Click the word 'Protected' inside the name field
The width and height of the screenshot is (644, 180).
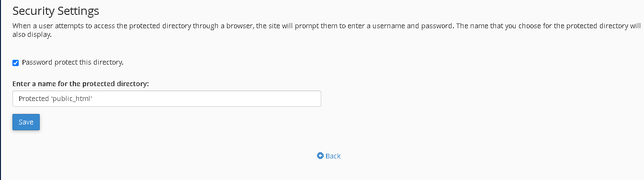(x=34, y=99)
